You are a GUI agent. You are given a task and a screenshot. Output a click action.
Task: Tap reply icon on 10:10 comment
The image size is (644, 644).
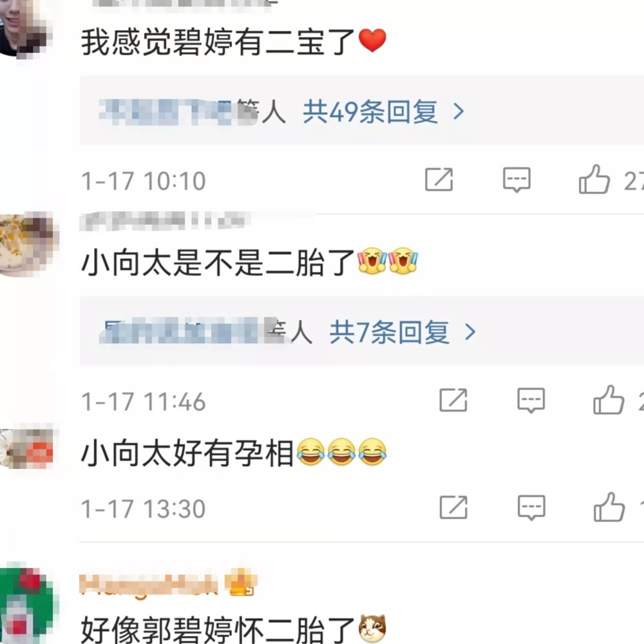point(516,180)
